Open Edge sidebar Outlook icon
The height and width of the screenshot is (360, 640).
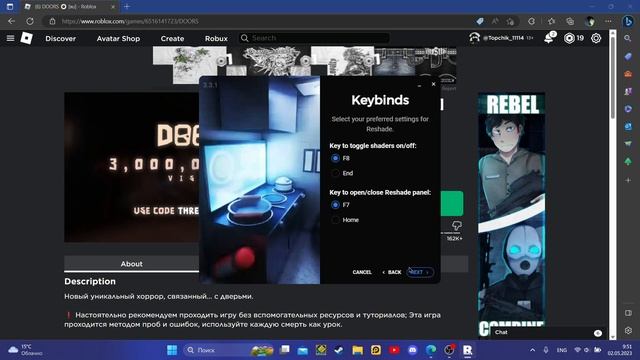pyautogui.click(x=628, y=127)
